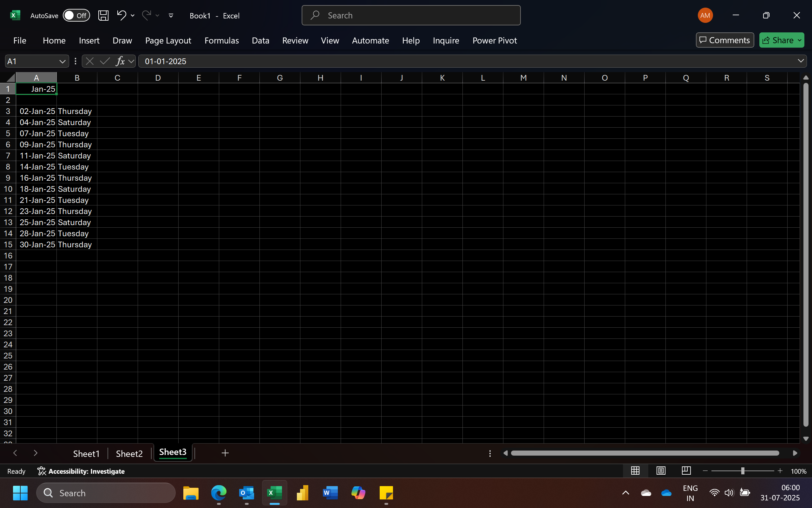The height and width of the screenshot is (508, 812).
Task: Switch to Page Layout view icon
Action: [661, 471]
